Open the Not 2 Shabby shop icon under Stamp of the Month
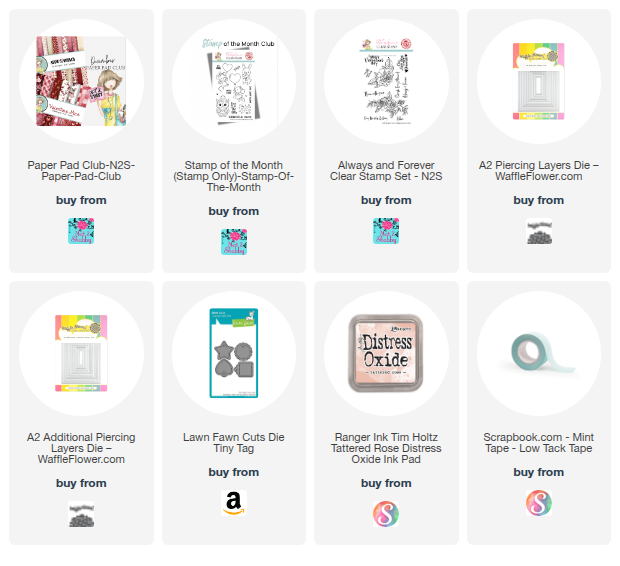The image size is (620, 566). coord(234,242)
